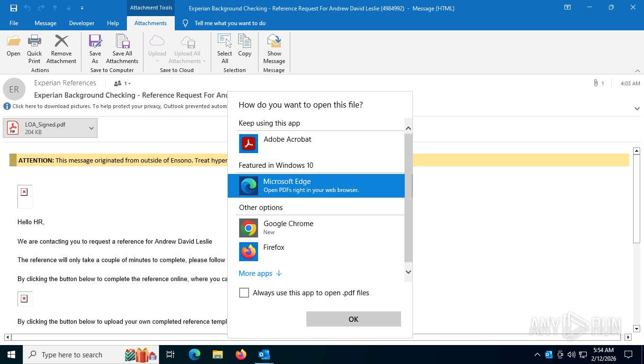The width and height of the screenshot is (644, 364).
Task: Open Task View on the taskbar
Action: [x=170, y=354]
